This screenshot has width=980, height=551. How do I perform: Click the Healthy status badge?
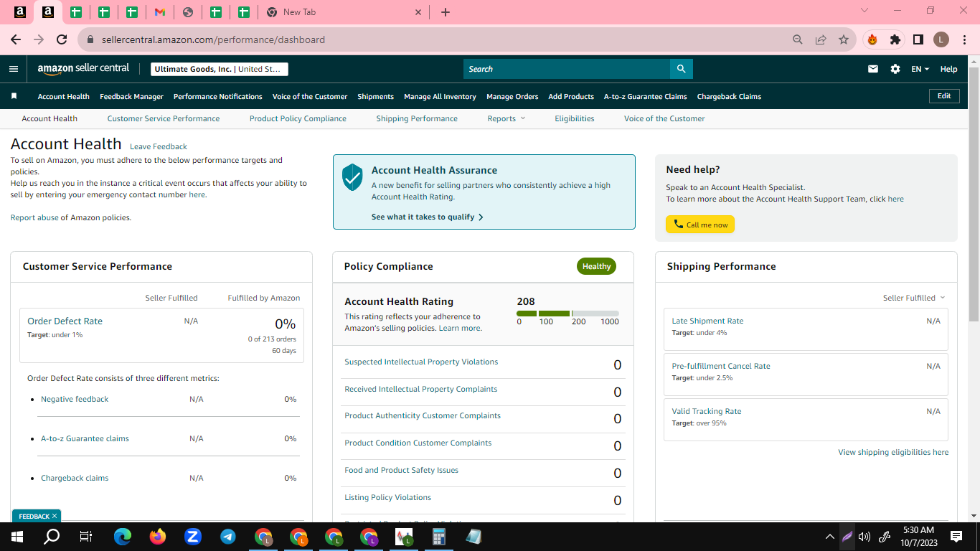click(x=596, y=266)
